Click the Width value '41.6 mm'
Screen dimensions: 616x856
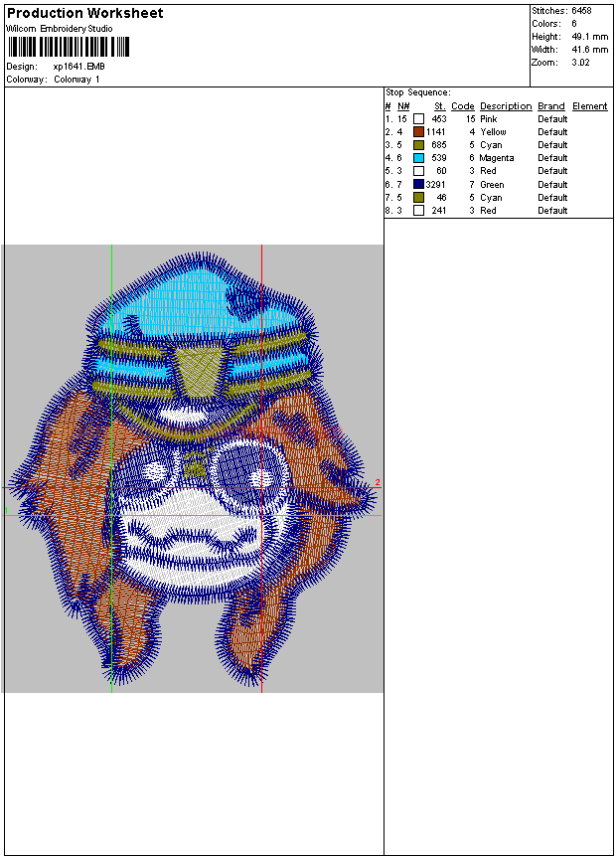[590, 50]
